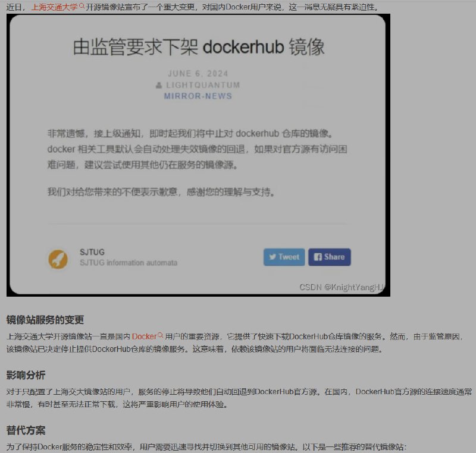The image size is (476, 453).
Task: Click the Facebook logo icon in Share
Action: tap(318, 257)
